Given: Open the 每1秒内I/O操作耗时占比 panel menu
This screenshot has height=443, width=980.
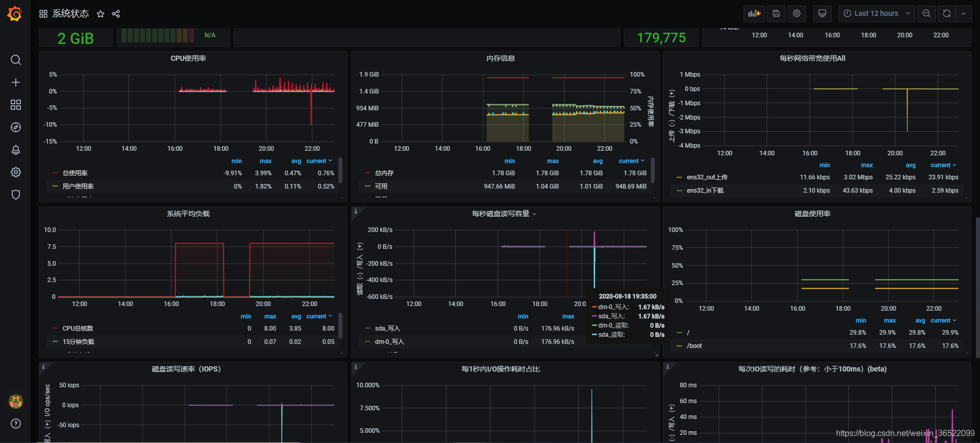Looking at the screenshot, I should coord(501,369).
